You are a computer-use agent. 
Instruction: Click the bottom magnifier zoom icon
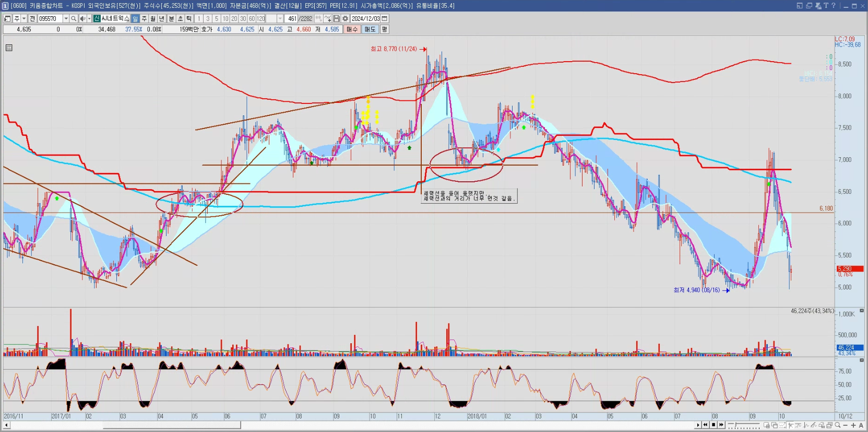[838, 425]
